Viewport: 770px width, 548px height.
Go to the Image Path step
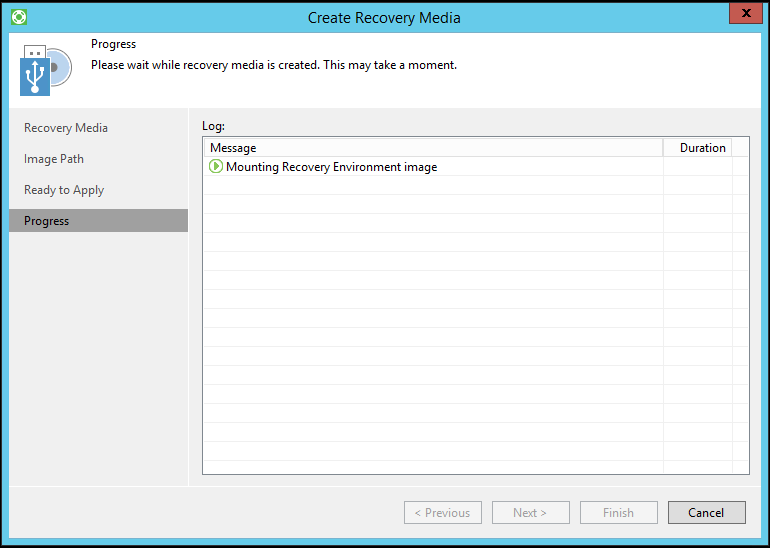(54, 159)
